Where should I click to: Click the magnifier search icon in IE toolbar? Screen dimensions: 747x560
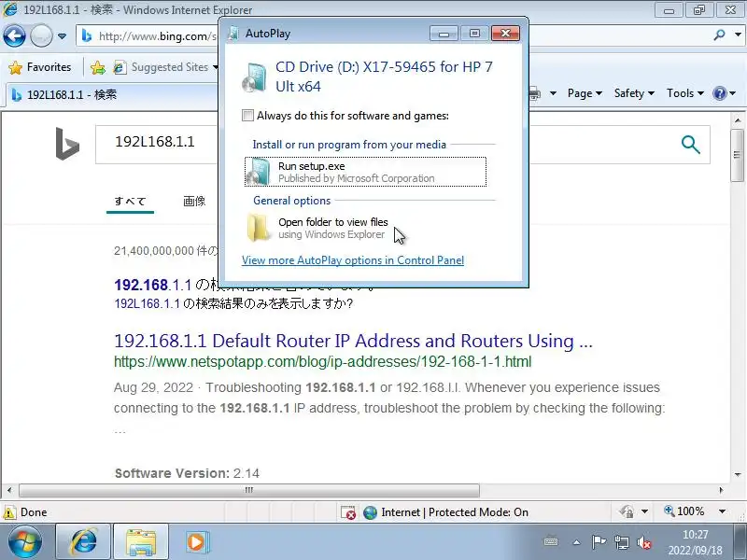tap(719, 35)
